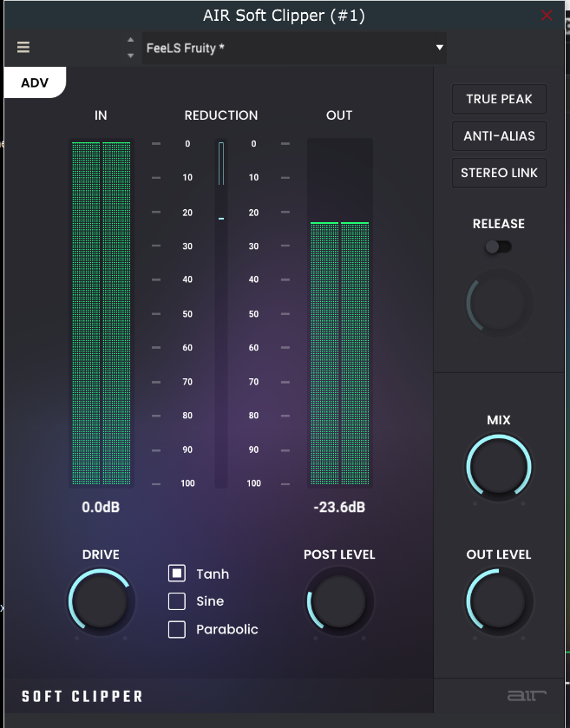Screen dimensions: 570x728
Task: Click the SOFT CLIPPER title text
Action: (82, 697)
